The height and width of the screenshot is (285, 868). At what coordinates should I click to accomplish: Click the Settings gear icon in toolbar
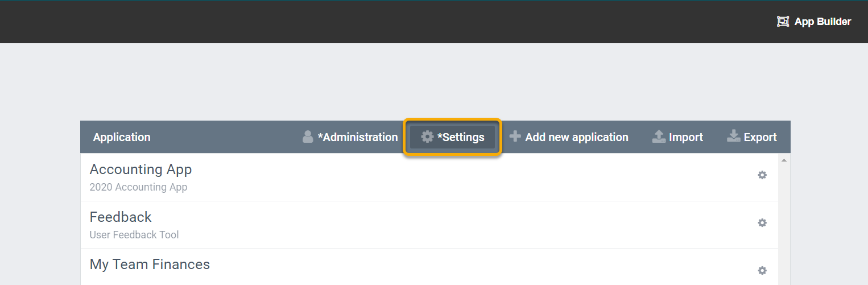point(427,137)
